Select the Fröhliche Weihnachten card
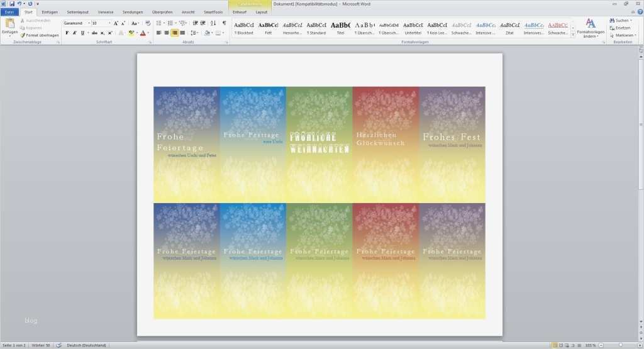This screenshot has height=349, width=644. (319, 144)
